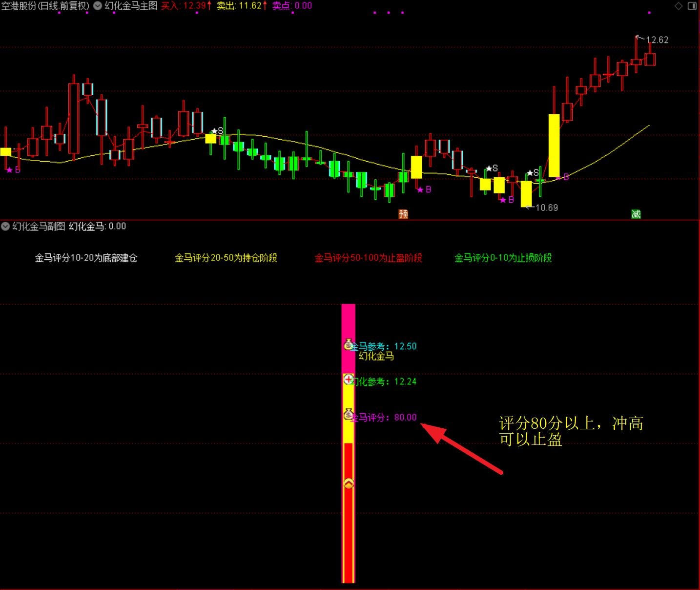
Task: Click the money bag icon beside 金马参考
Action: click(x=349, y=344)
